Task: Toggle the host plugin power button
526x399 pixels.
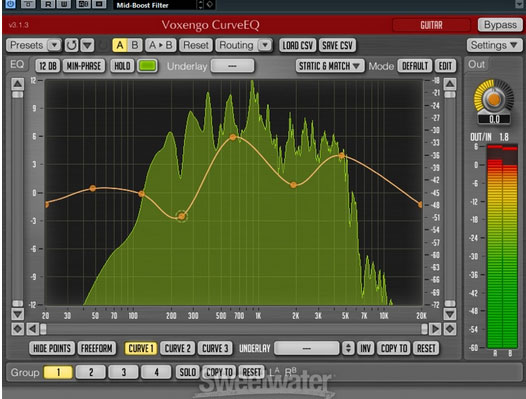Action: click(x=11, y=4)
